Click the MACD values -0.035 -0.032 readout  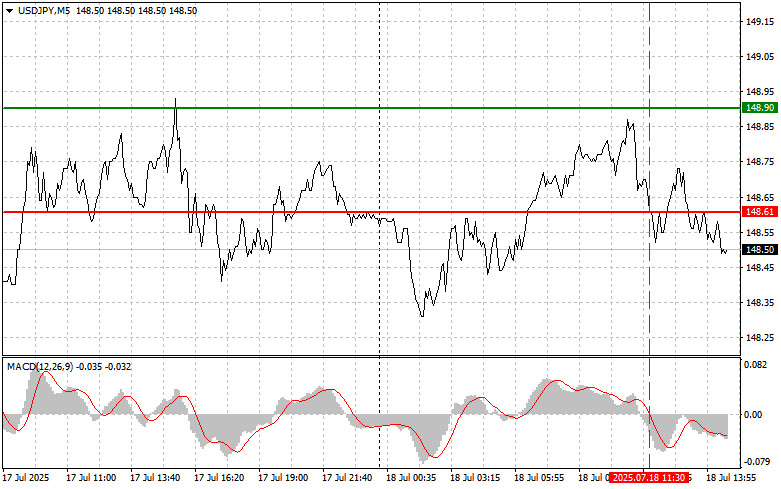[104, 367]
